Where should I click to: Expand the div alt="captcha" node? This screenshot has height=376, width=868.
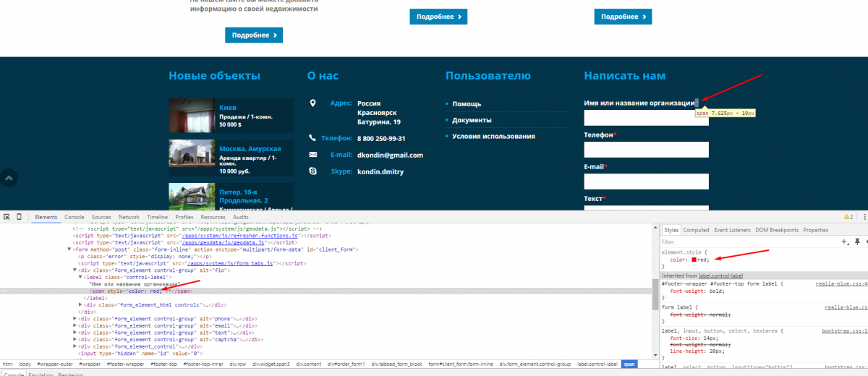tap(75, 340)
